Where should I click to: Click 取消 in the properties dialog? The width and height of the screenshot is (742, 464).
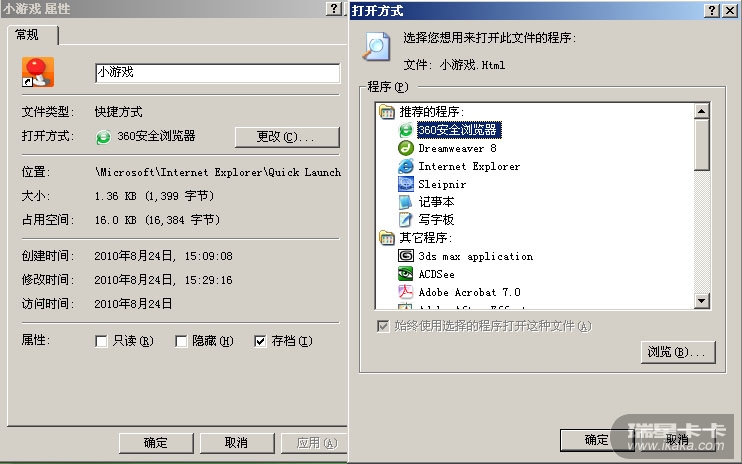[x=236, y=442]
